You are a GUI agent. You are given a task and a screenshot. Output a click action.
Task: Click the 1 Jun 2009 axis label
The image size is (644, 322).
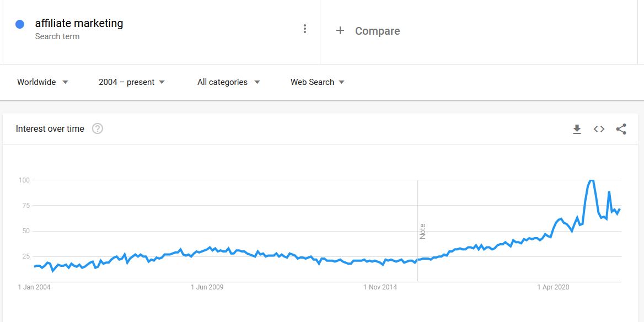(207, 287)
